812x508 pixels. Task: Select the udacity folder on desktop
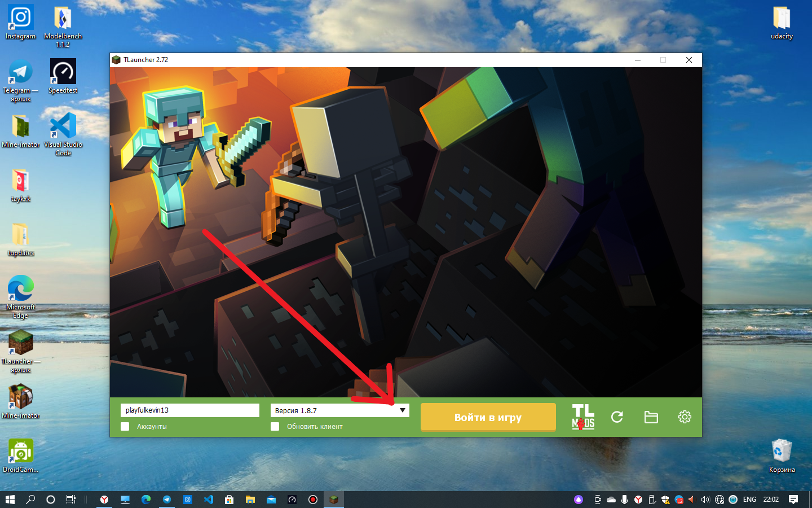click(782, 23)
